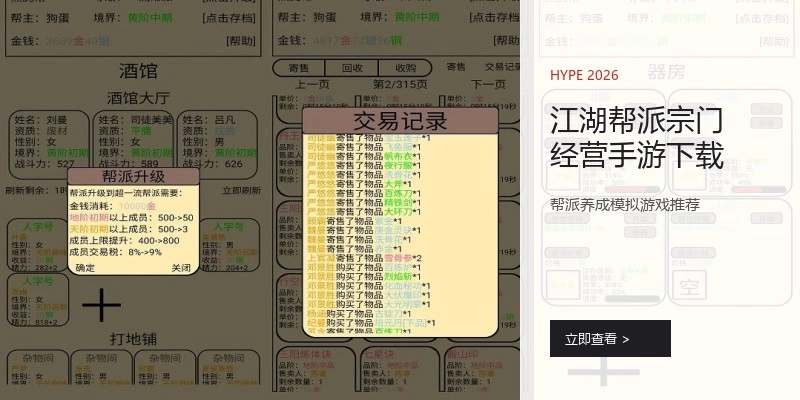The height and width of the screenshot is (400, 800).
Task: Click the 境界 黄阶中期 value in the left panel
Action: (149, 18)
